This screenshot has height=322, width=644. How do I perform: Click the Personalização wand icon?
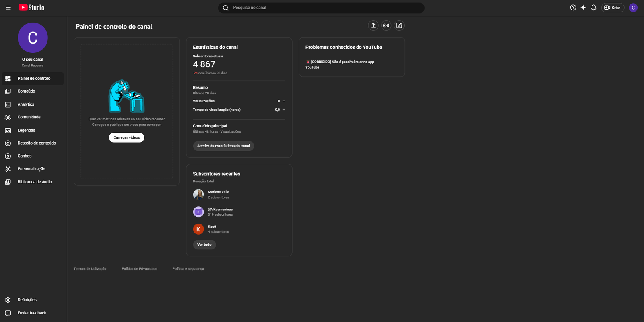point(8,169)
